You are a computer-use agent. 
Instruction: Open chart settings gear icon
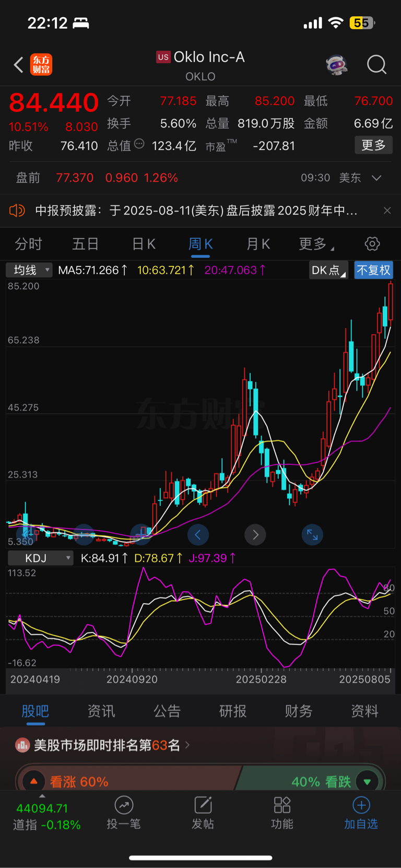[372, 244]
